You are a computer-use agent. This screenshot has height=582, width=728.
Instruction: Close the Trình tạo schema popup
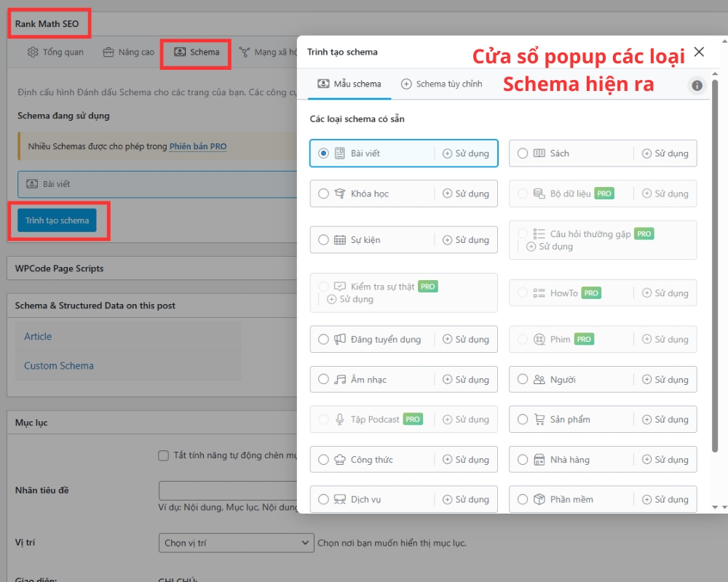[x=699, y=52]
